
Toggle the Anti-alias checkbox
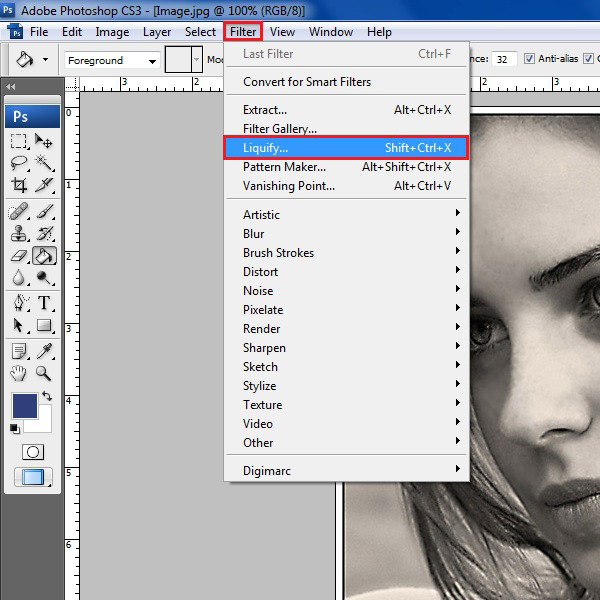point(529,59)
